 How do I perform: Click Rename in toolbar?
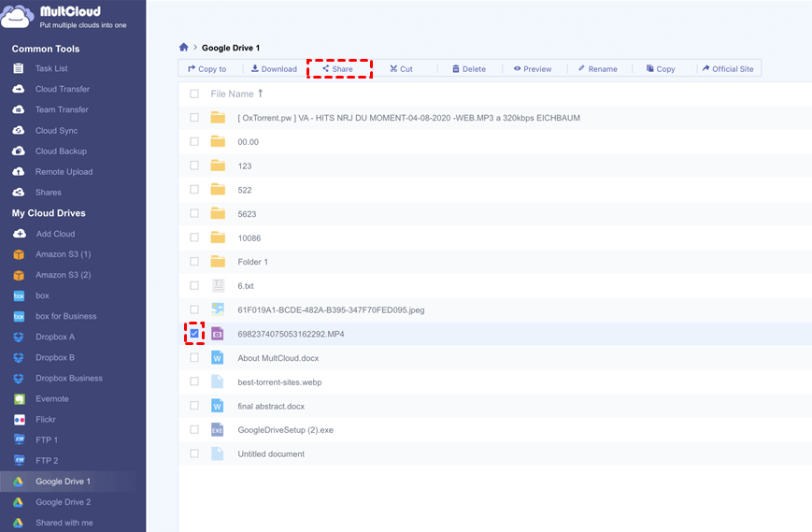coord(598,69)
